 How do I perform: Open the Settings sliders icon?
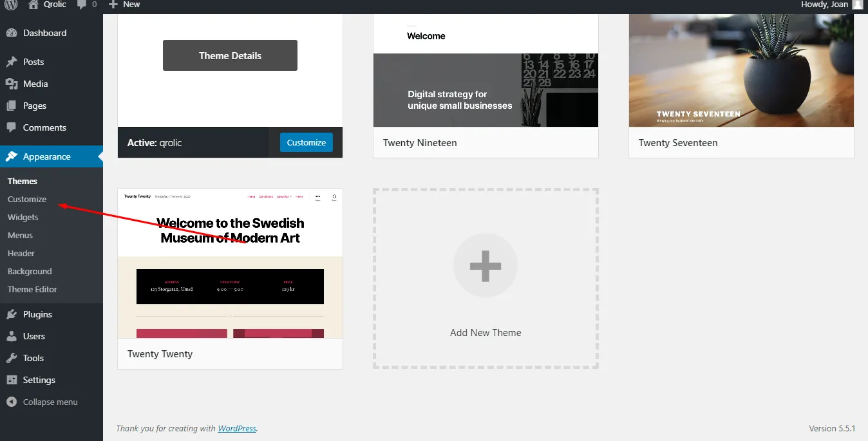click(11, 380)
